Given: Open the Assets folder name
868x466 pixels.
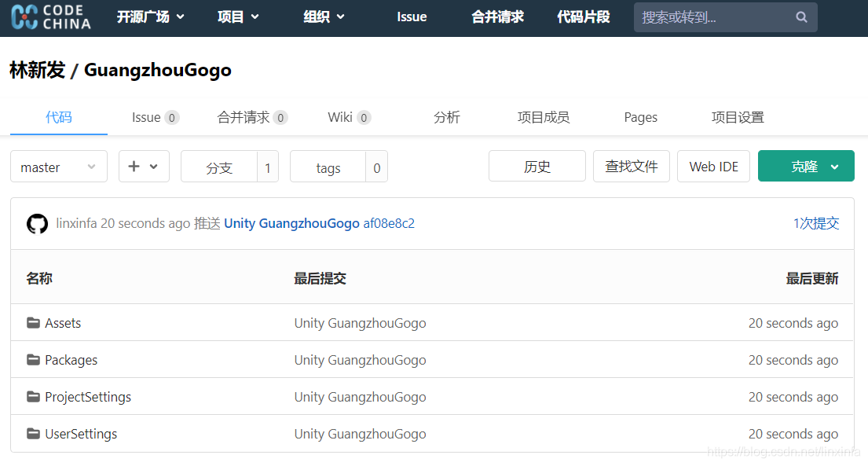Looking at the screenshot, I should pos(63,323).
